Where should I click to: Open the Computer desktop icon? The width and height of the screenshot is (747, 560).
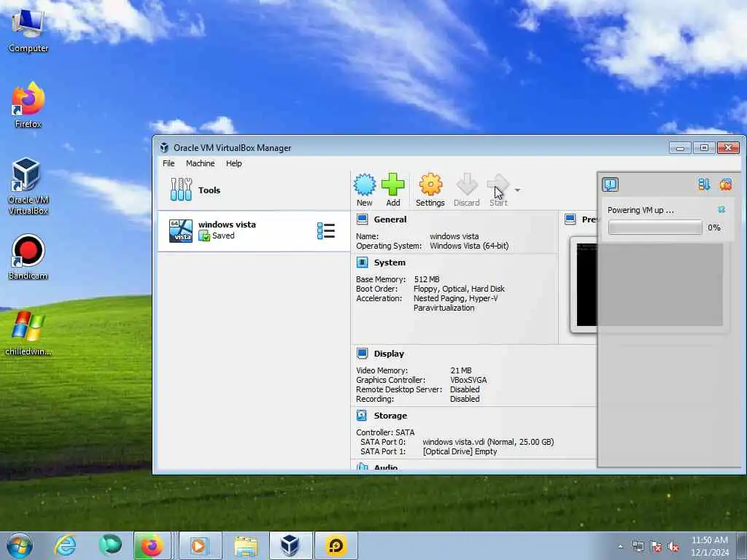(28, 31)
